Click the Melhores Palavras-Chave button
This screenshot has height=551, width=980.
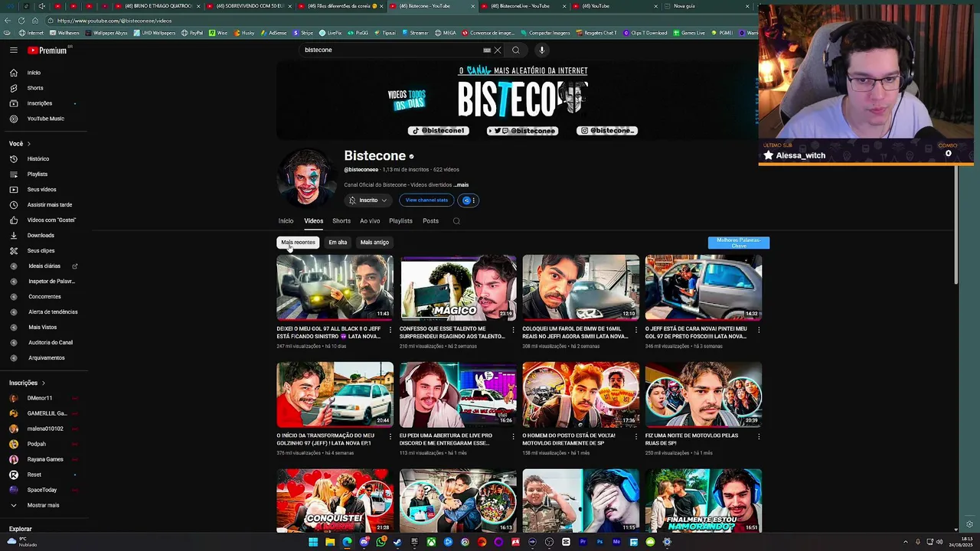pyautogui.click(x=739, y=243)
